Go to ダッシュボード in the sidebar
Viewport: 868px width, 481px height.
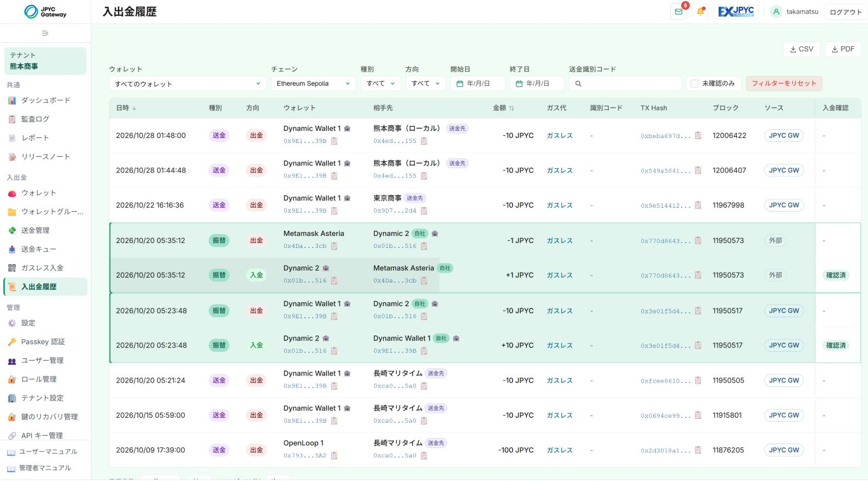(46, 101)
